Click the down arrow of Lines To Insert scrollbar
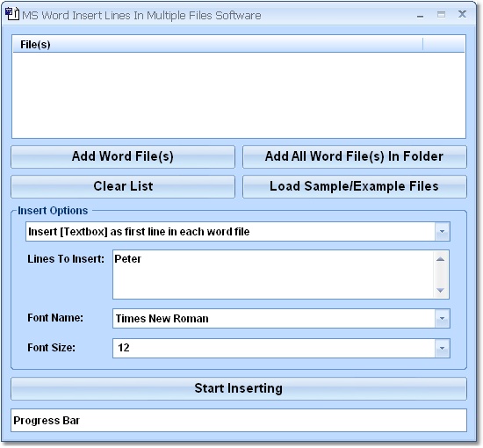The width and height of the screenshot is (483, 448). [441, 290]
